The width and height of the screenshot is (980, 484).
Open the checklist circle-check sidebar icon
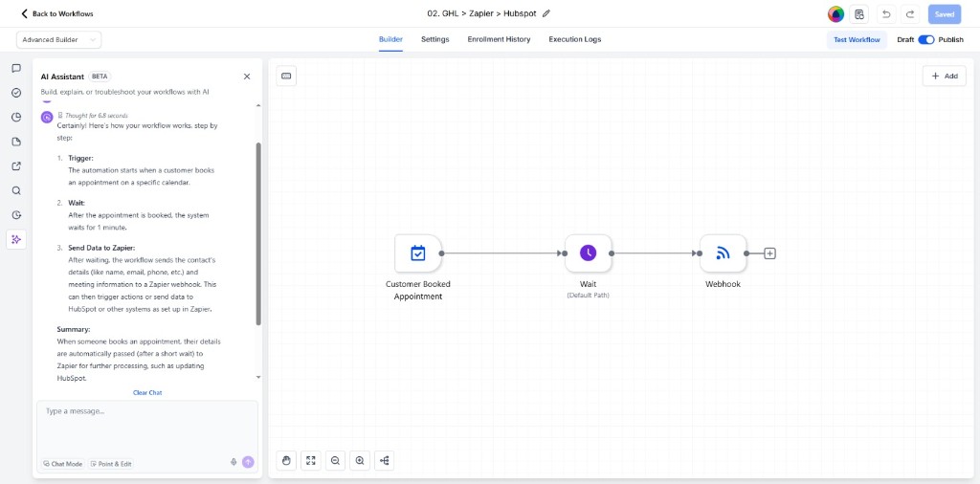point(16,93)
